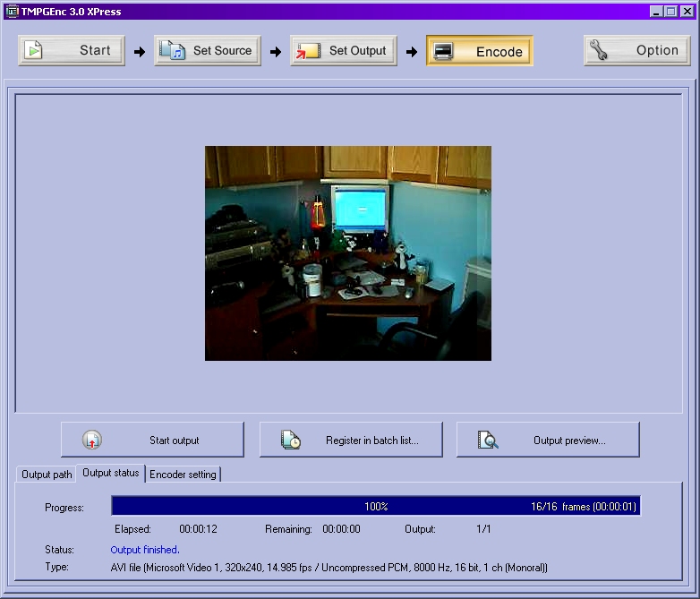Click the video preview frame
This screenshot has height=599, width=700.
click(x=348, y=253)
